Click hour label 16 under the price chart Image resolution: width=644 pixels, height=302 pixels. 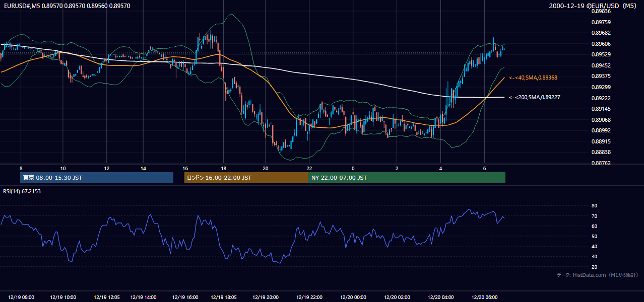[185, 168]
